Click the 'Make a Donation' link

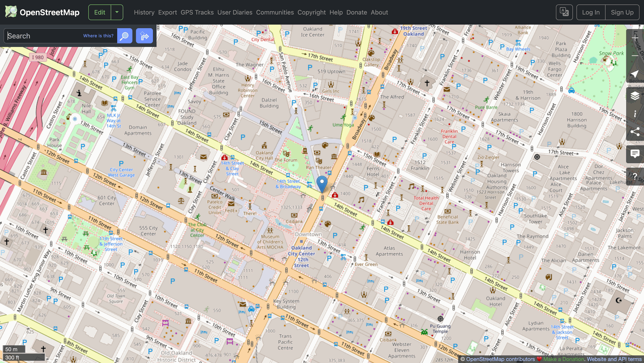564,359
